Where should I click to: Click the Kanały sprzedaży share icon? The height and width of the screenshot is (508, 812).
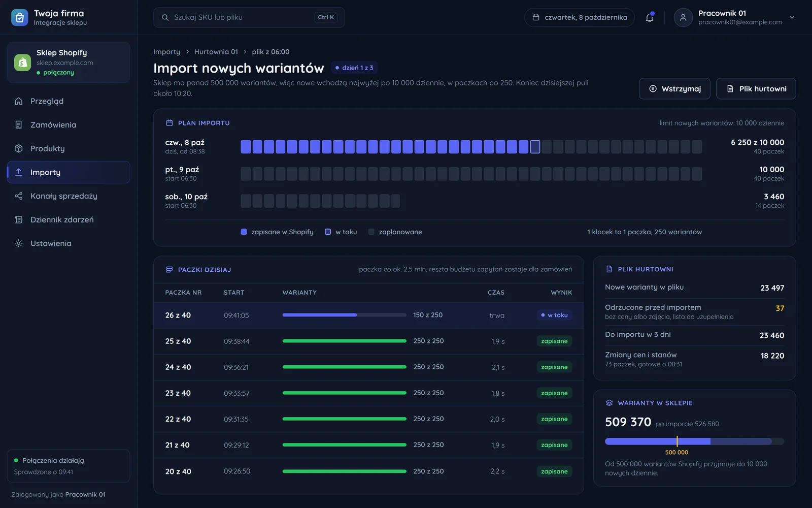click(19, 196)
